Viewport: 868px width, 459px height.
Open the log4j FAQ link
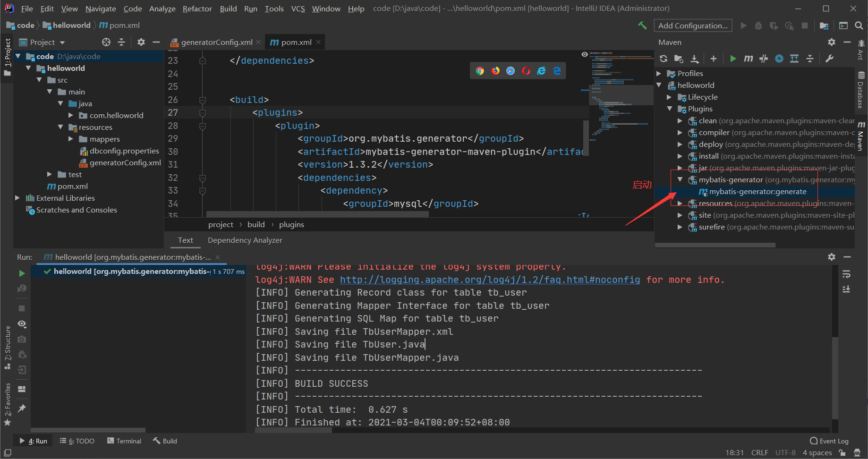pos(490,280)
